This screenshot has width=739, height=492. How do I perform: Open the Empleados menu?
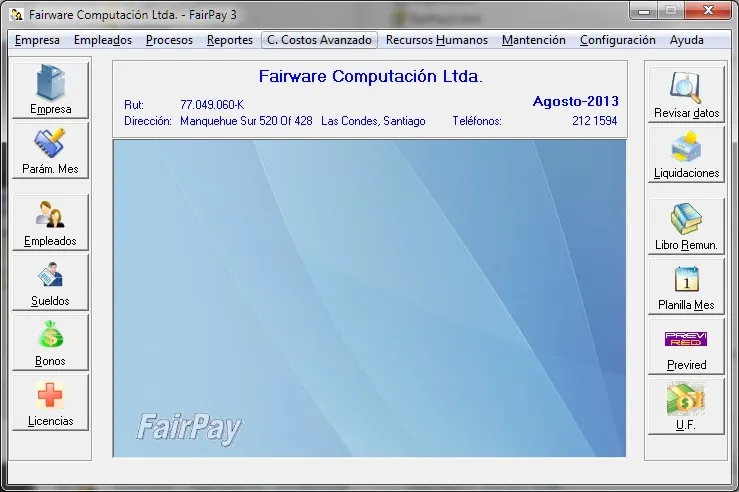click(x=103, y=40)
